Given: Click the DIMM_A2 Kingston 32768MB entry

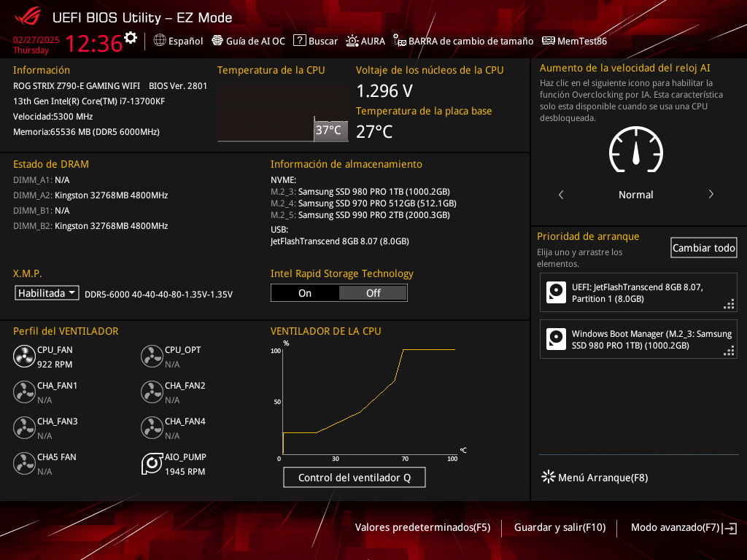Looking at the screenshot, I should tap(90, 195).
